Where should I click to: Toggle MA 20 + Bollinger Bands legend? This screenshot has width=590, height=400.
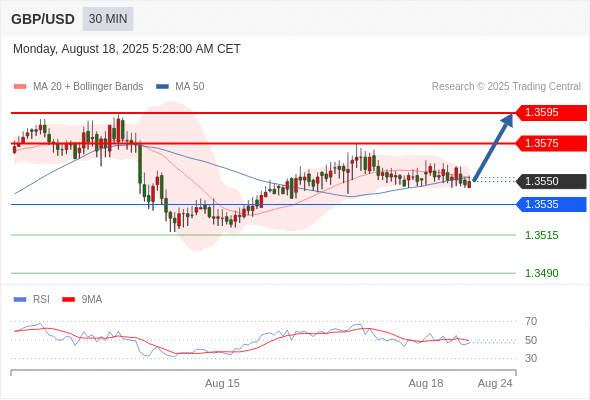tap(78, 87)
